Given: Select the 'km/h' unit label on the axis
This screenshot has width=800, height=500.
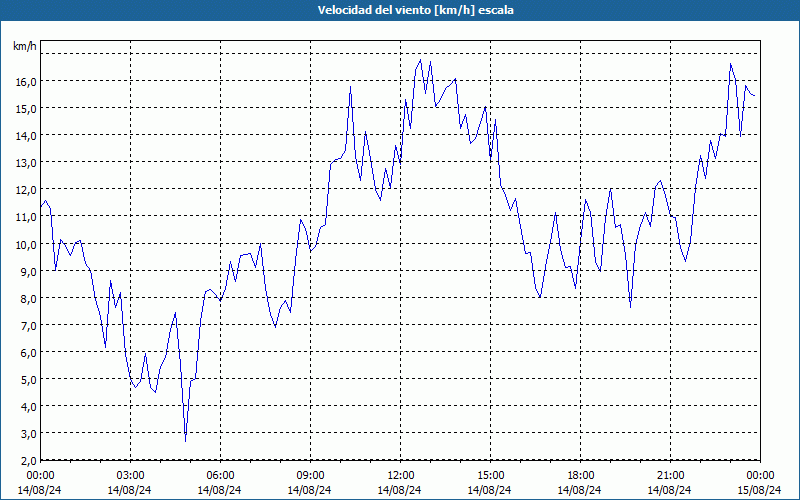Looking at the screenshot, I should pyautogui.click(x=24, y=46).
